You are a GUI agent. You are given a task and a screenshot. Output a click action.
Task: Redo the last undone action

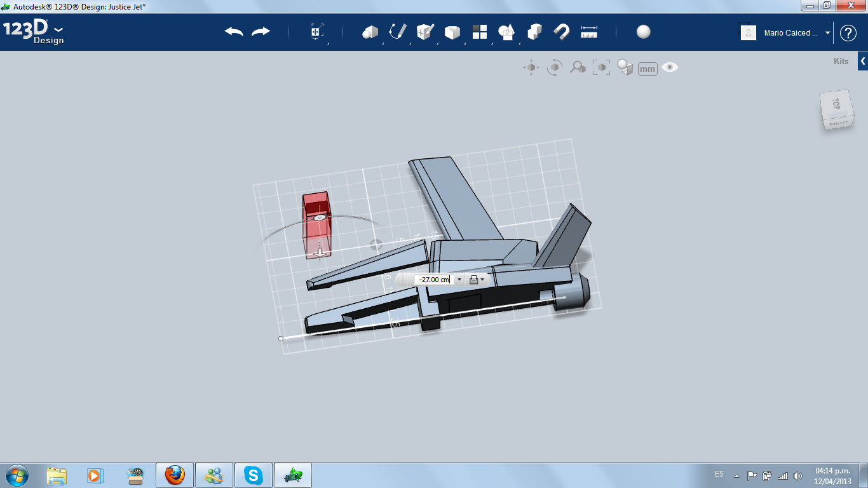coord(261,32)
